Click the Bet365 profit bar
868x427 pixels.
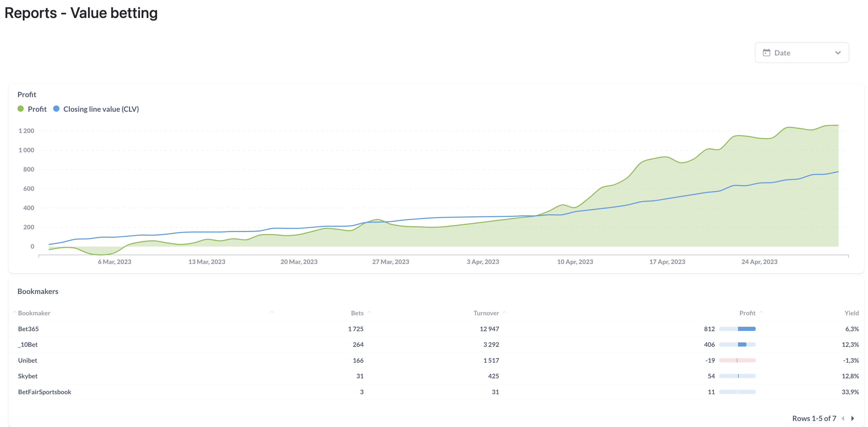[737, 329]
